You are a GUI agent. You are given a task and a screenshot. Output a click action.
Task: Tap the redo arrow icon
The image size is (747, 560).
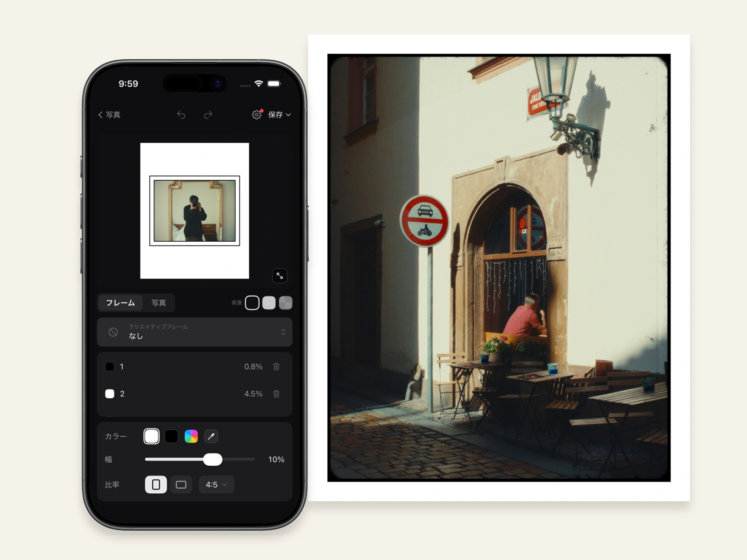tap(208, 115)
